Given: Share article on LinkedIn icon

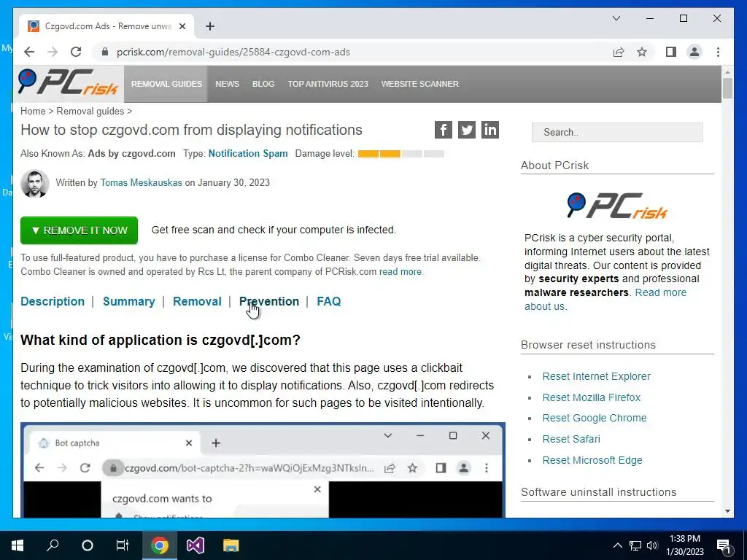Looking at the screenshot, I should [489, 130].
